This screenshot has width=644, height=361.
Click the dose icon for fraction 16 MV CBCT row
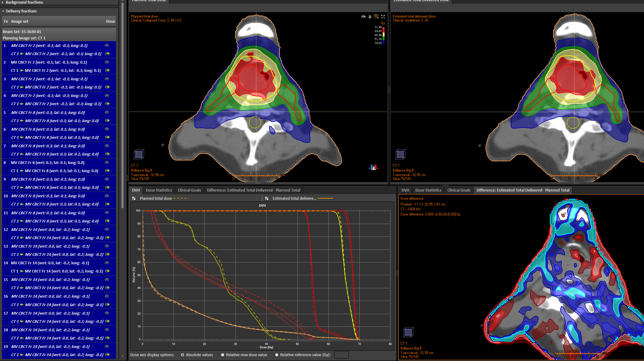tap(107, 296)
